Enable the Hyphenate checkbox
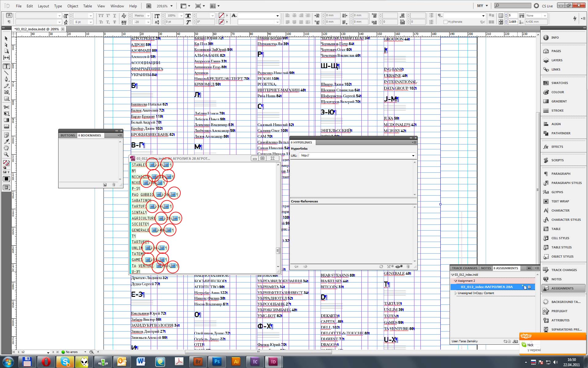Image resolution: width=588 pixels, height=368 pixels. 445,22
